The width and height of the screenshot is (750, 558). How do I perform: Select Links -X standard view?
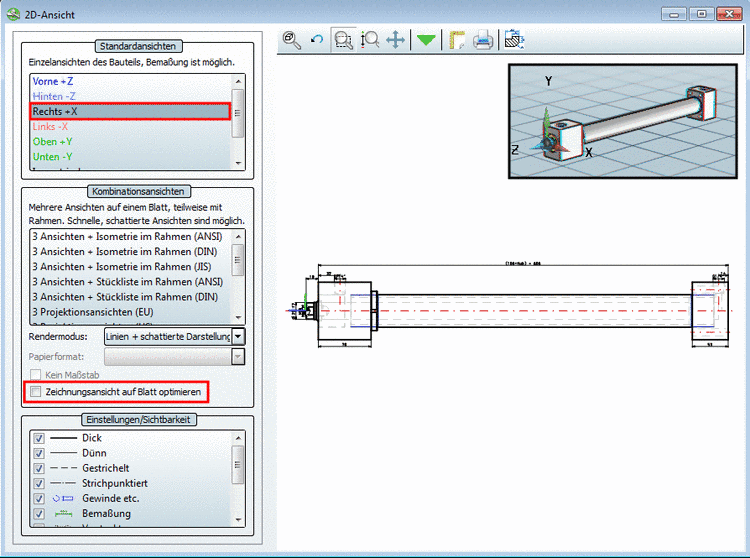(130, 127)
